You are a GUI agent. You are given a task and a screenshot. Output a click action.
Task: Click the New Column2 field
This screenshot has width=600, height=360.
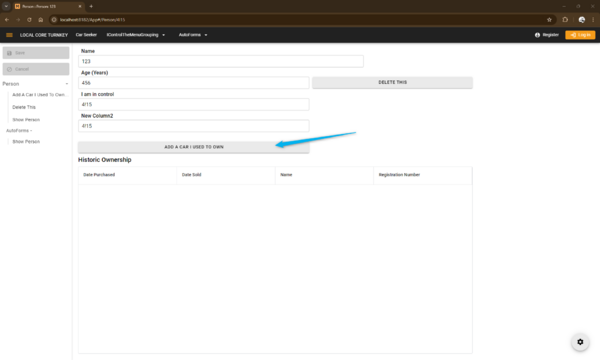(x=194, y=126)
